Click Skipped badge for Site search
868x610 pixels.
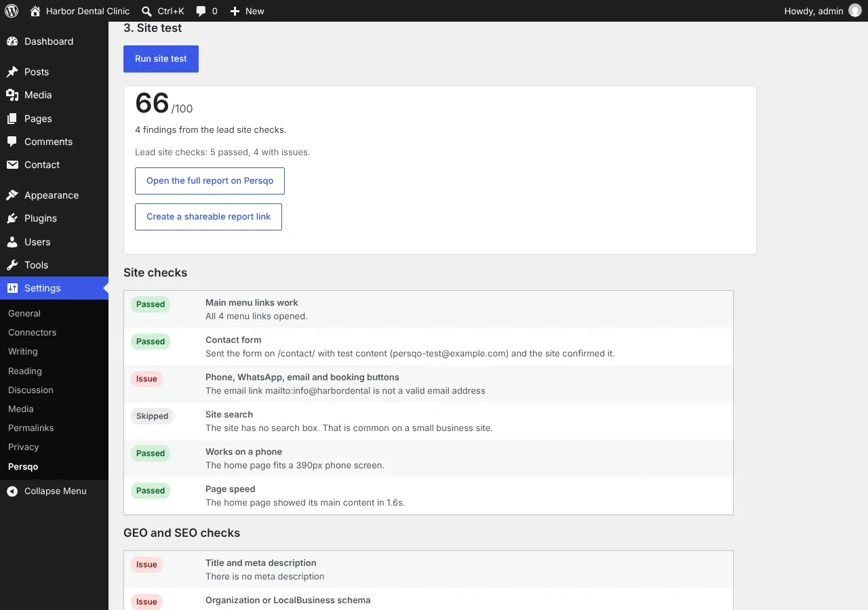tap(152, 416)
